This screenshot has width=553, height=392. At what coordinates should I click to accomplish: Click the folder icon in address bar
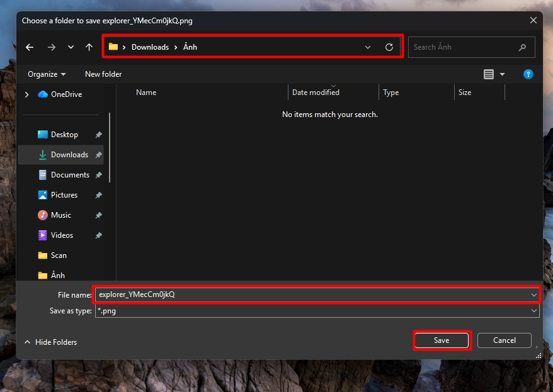[113, 47]
